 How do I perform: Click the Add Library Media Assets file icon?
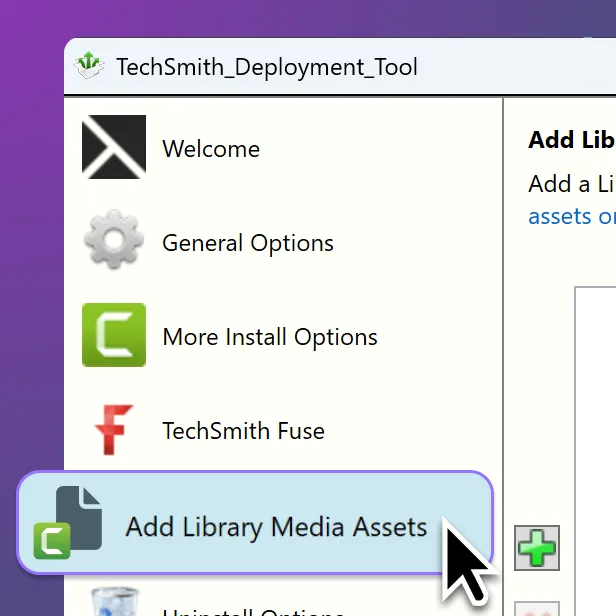click(68, 522)
